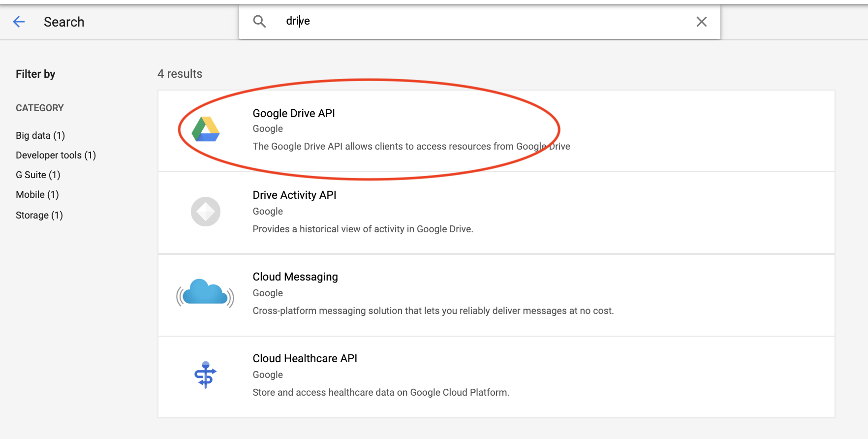Filter by G Suite category
The height and width of the screenshot is (439, 868).
(x=38, y=175)
